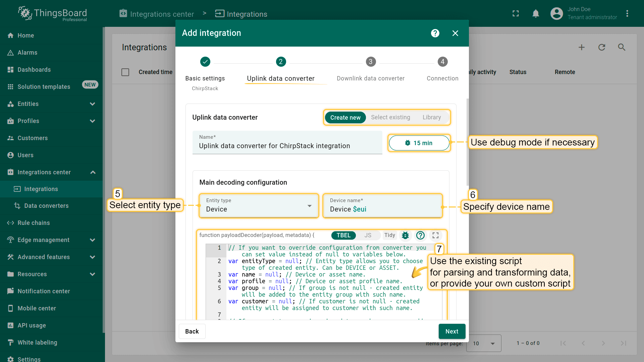Open help icon in Add integration dialog
This screenshot has width=644, height=362.
(x=435, y=33)
